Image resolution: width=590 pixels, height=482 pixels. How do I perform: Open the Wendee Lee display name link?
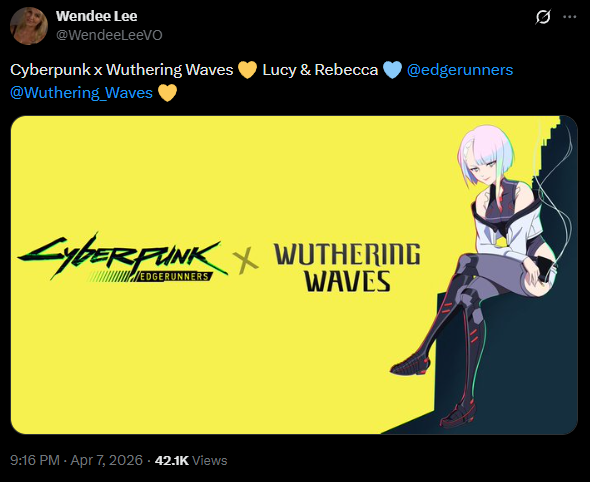[x=97, y=16]
